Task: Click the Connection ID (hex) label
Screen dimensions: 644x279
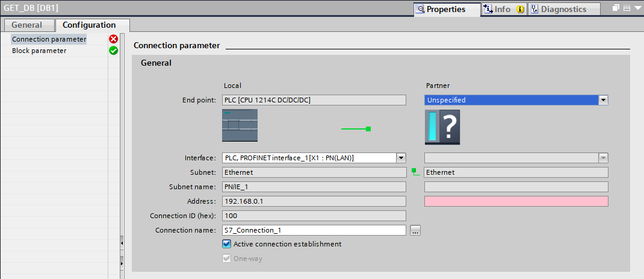Action: tap(183, 216)
